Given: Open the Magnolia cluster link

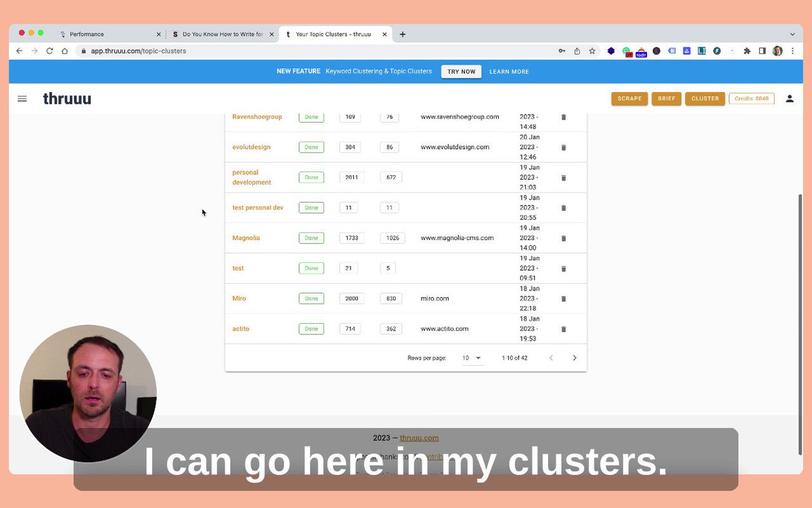Looking at the screenshot, I should tap(246, 238).
